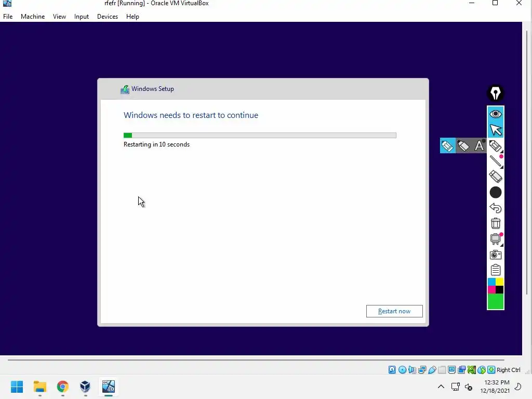Open the Windows Start menu

(x=17, y=387)
